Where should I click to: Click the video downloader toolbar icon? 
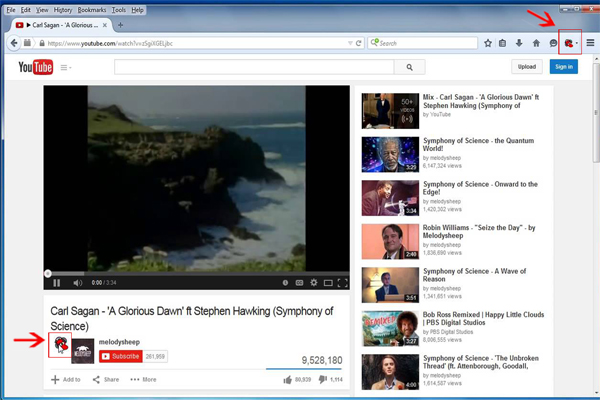pyautogui.click(x=569, y=43)
